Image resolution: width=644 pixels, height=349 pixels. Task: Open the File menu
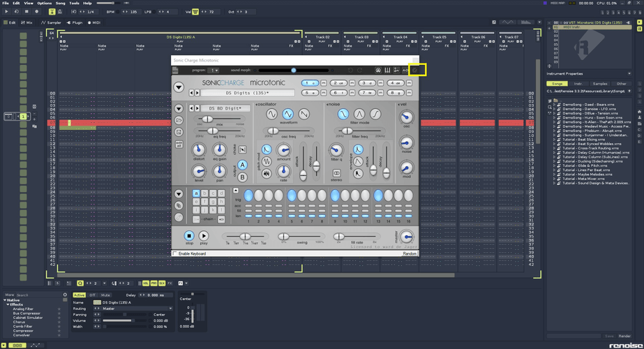(x=6, y=3)
